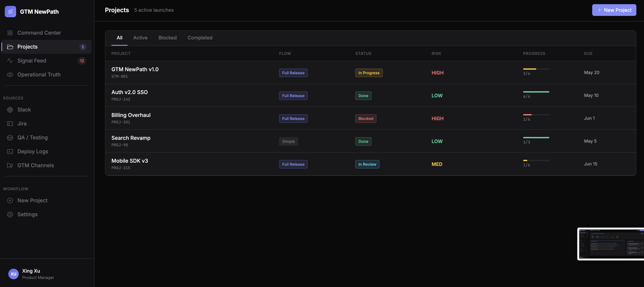Click the Operational Truth eye icon
Viewport: 644px width, 287px height.
(10, 75)
